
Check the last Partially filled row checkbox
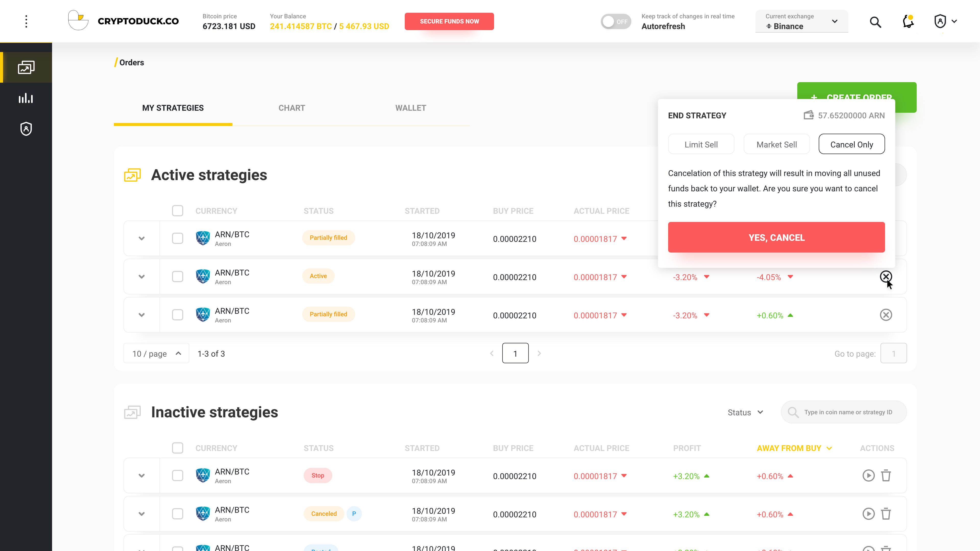pyautogui.click(x=177, y=315)
